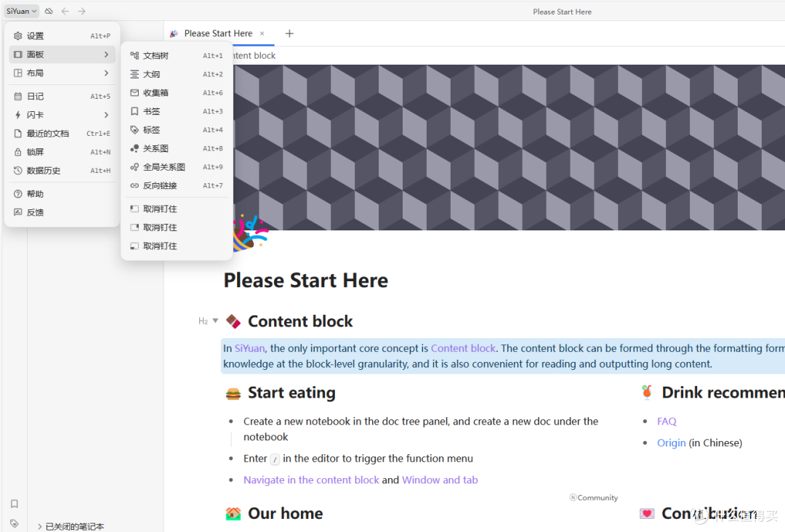785x532 pixels.
Task: Click the cube pattern cover image
Action: [509, 148]
